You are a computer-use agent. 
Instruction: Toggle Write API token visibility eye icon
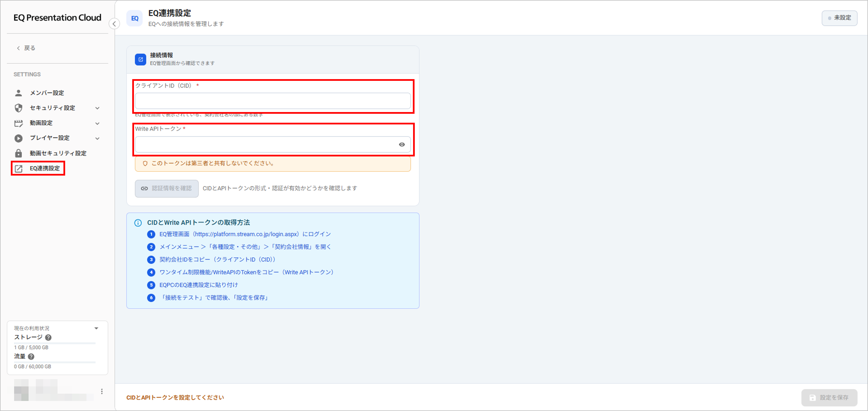click(402, 144)
